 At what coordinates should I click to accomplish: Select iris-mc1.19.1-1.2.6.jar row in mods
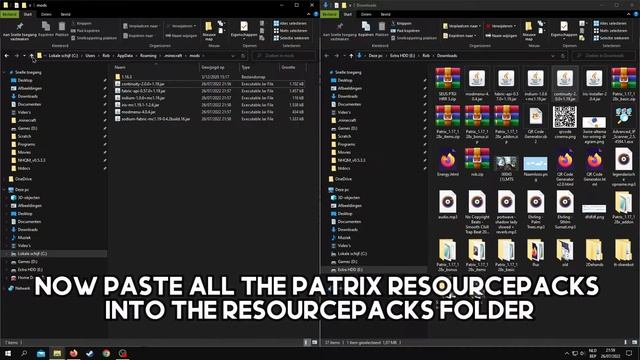coord(209,105)
